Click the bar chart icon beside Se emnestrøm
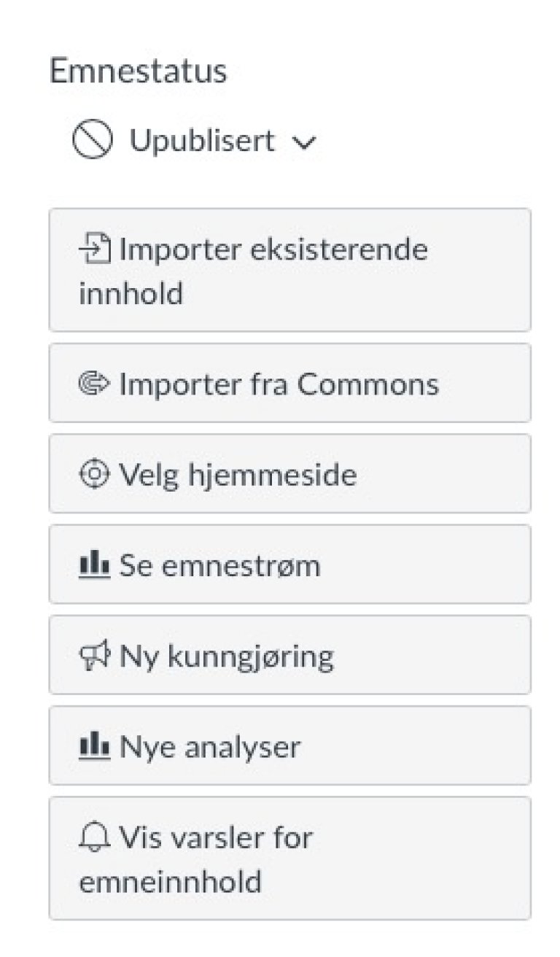Viewport: 560px width, 957px height. (x=94, y=565)
